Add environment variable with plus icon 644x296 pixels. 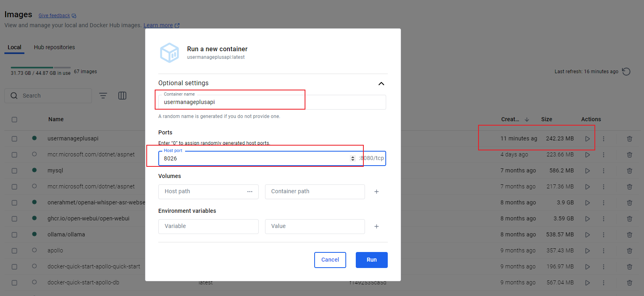click(x=376, y=226)
